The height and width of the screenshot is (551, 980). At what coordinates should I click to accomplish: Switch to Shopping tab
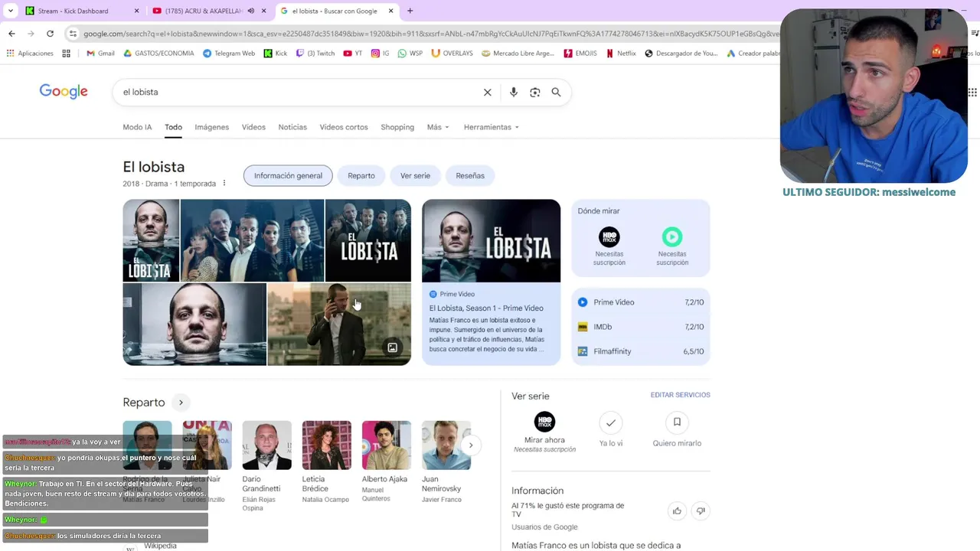[x=397, y=127]
